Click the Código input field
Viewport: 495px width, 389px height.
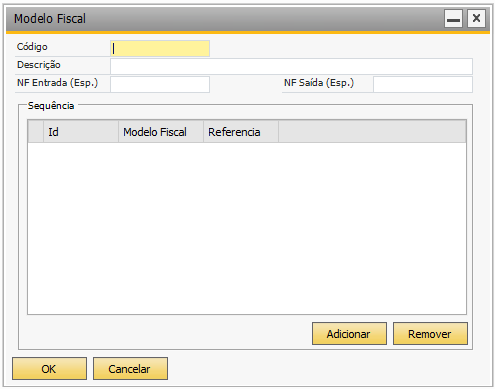point(160,49)
